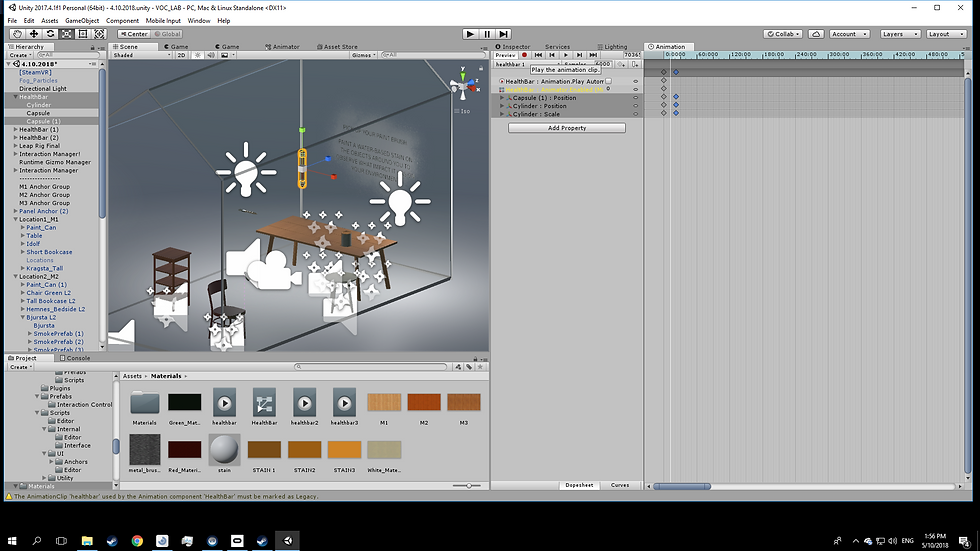Select the Rect transform tool
The image size is (980, 551).
click(82, 34)
